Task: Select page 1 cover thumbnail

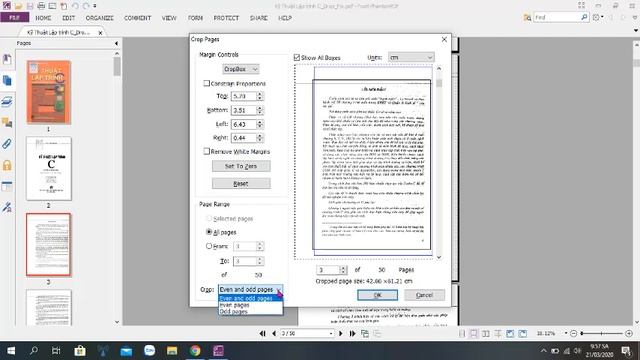Action: 49,92
